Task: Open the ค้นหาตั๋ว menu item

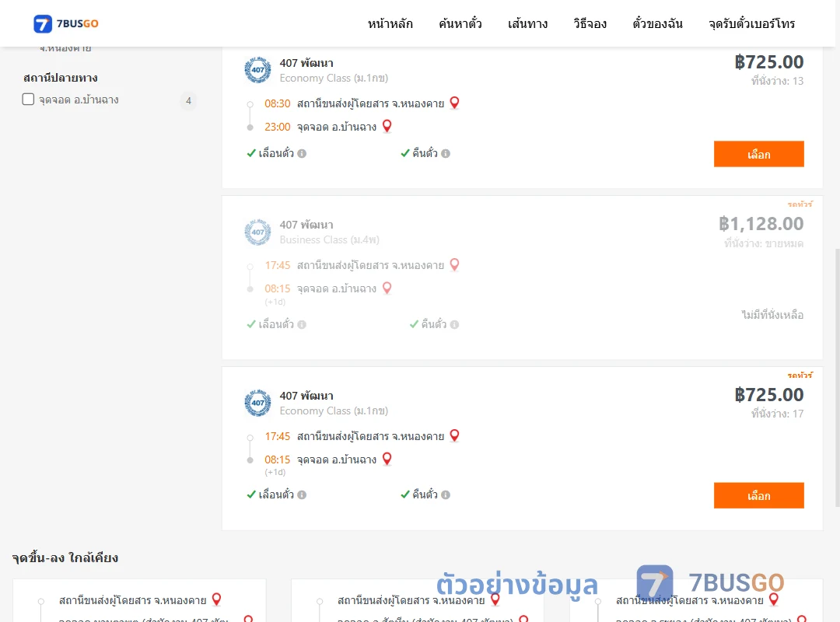Action: [x=460, y=23]
